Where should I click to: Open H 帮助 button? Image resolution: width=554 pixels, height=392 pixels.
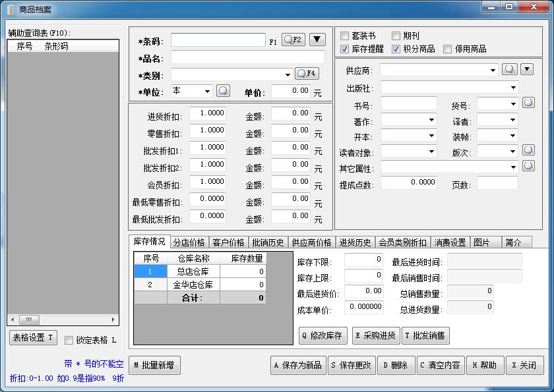coord(484,365)
